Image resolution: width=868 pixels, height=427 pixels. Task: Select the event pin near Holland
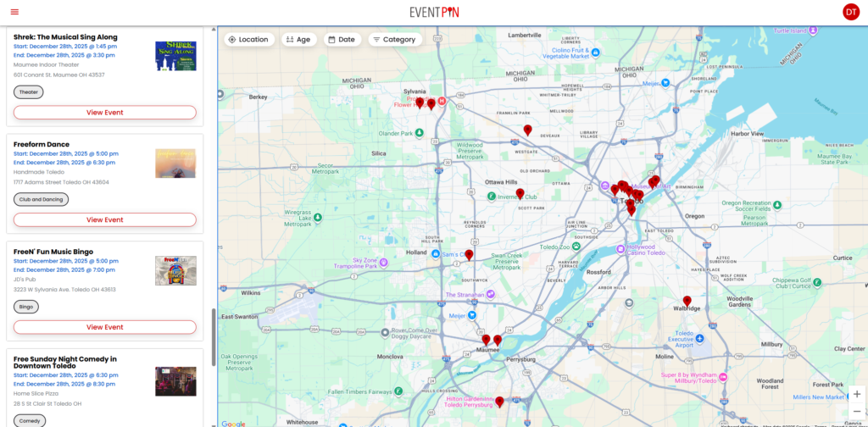point(469,254)
